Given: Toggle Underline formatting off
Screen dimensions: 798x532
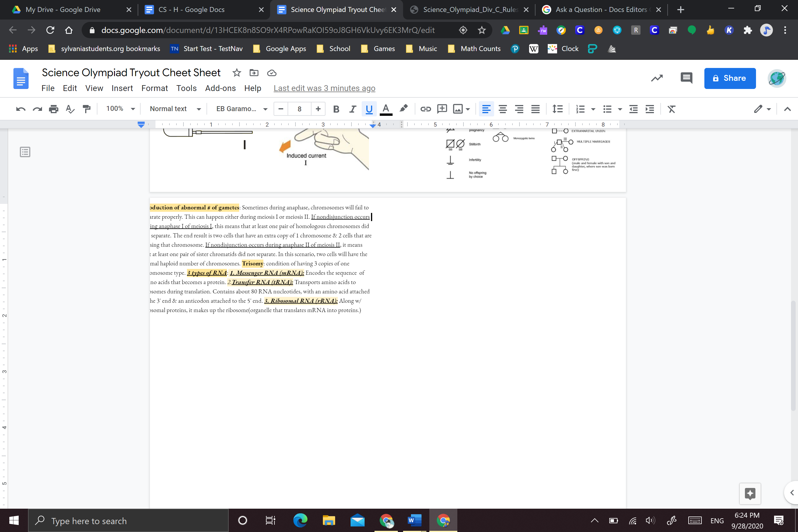Looking at the screenshot, I should [369, 109].
